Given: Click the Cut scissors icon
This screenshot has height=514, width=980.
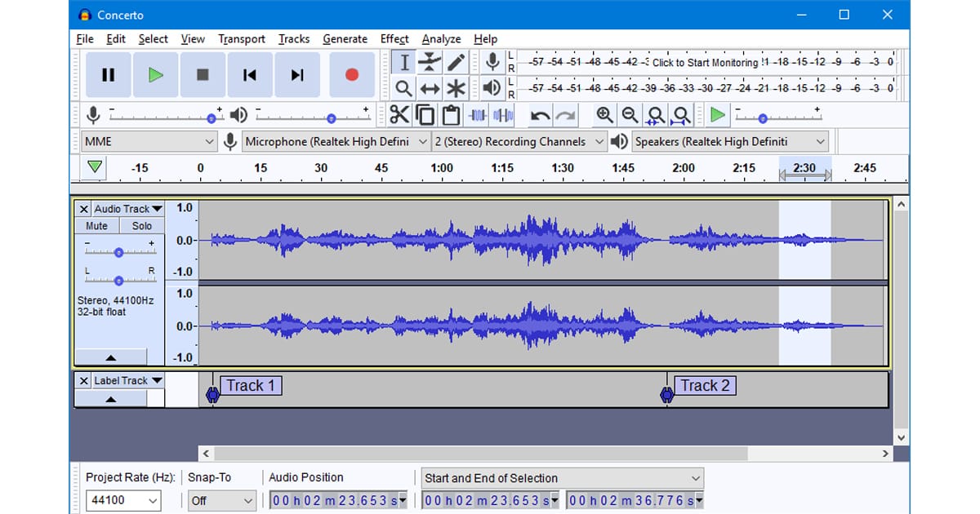Looking at the screenshot, I should coord(399,115).
